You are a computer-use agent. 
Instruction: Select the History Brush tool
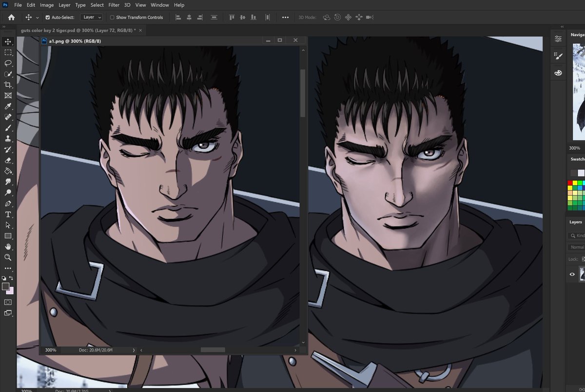(x=8, y=150)
